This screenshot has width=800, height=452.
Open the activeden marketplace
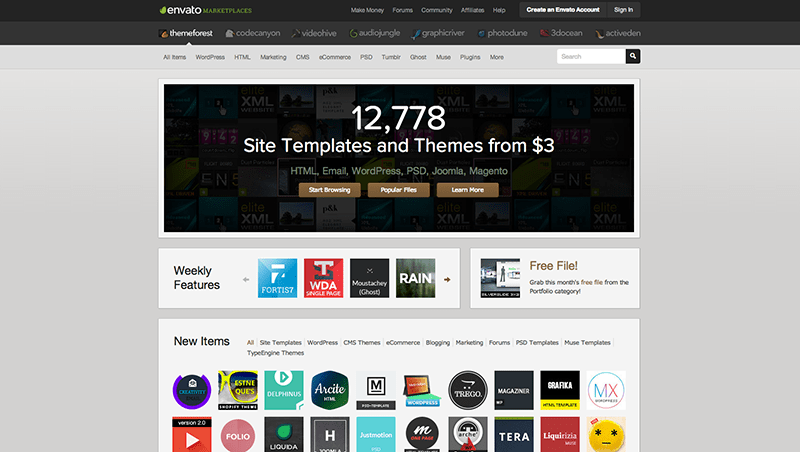618,33
